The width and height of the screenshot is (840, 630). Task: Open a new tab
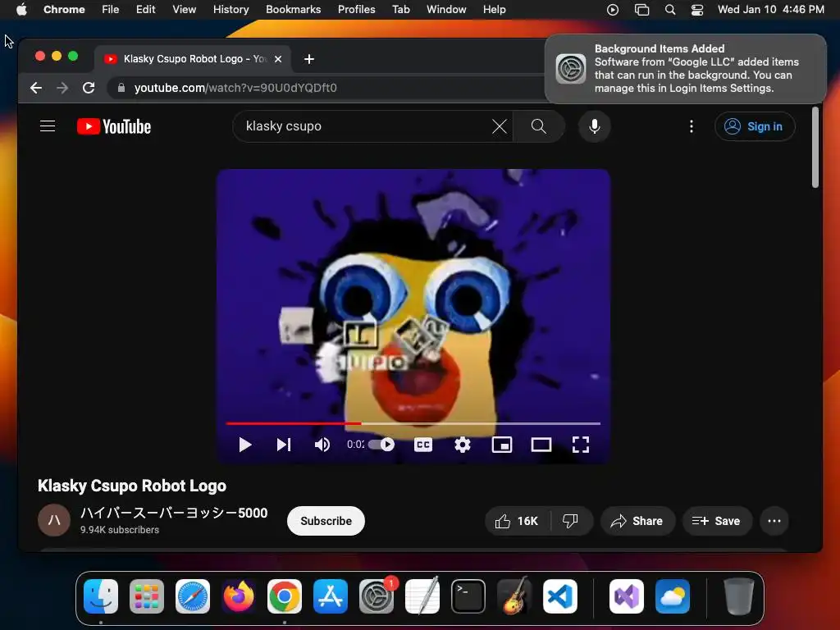point(309,59)
